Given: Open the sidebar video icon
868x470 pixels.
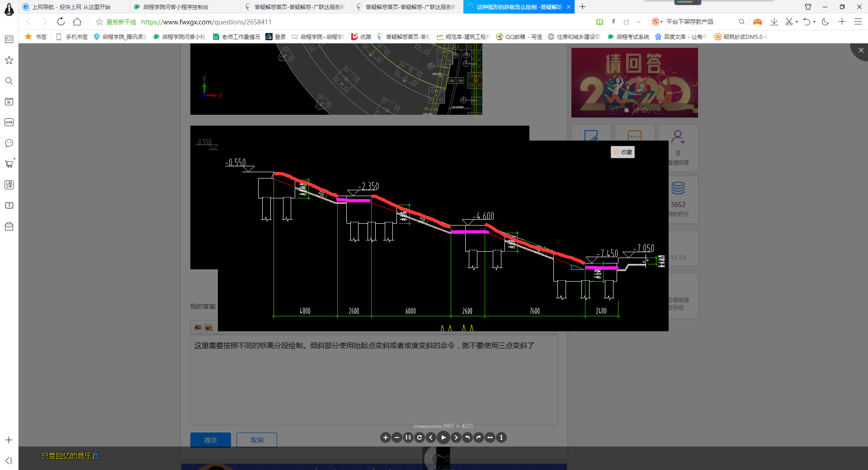Looking at the screenshot, I should point(9,102).
